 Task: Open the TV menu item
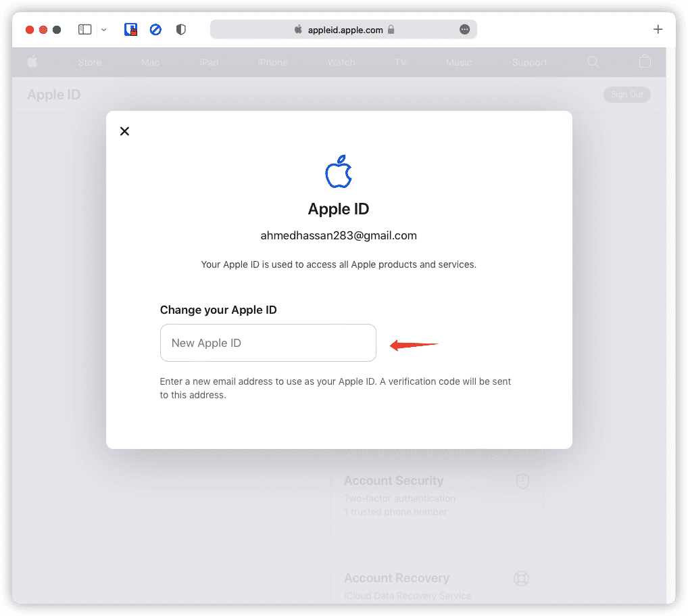pyautogui.click(x=401, y=62)
